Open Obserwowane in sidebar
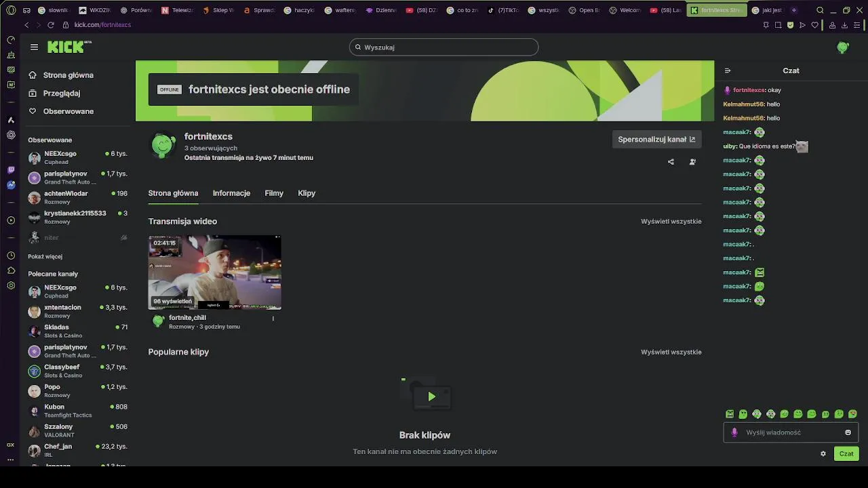Viewport: 868px width, 488px height. click(68, 111)
